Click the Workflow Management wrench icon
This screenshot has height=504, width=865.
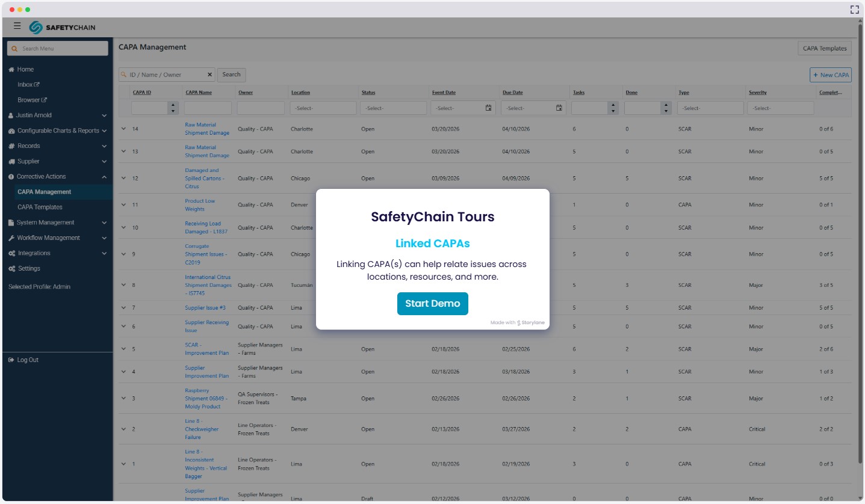coord(11,238)
